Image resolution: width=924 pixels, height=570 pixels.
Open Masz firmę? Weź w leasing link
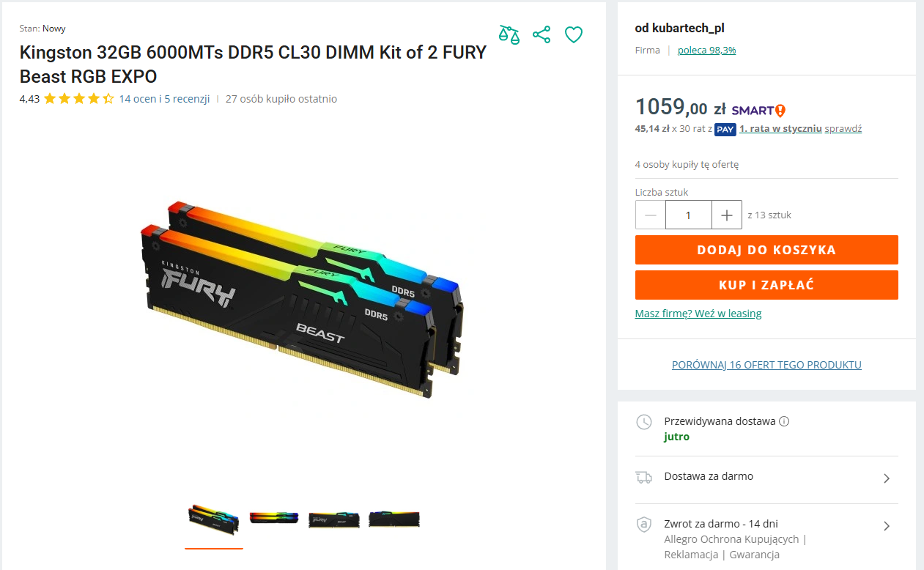click(x=698, y=314)
